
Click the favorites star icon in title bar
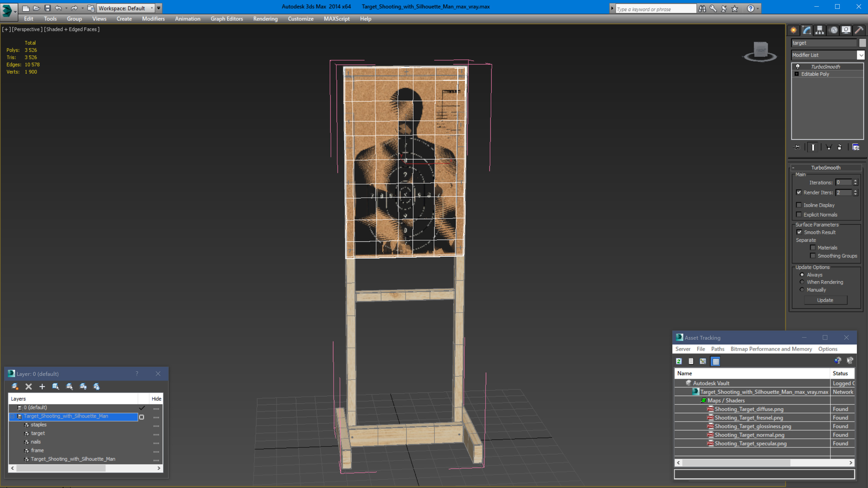coord(735,9)
